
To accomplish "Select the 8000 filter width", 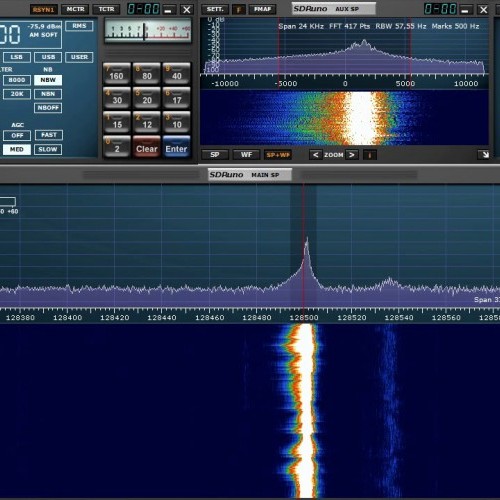I will [x=17, y=80].
